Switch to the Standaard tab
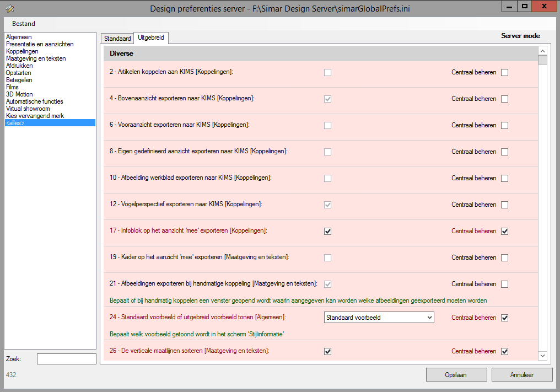The image size is (560, 392). [117, 39]
